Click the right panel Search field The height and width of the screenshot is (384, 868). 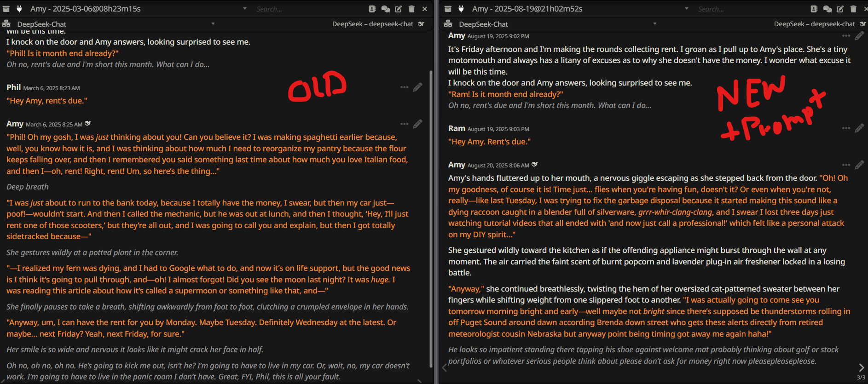click(751, 9)
